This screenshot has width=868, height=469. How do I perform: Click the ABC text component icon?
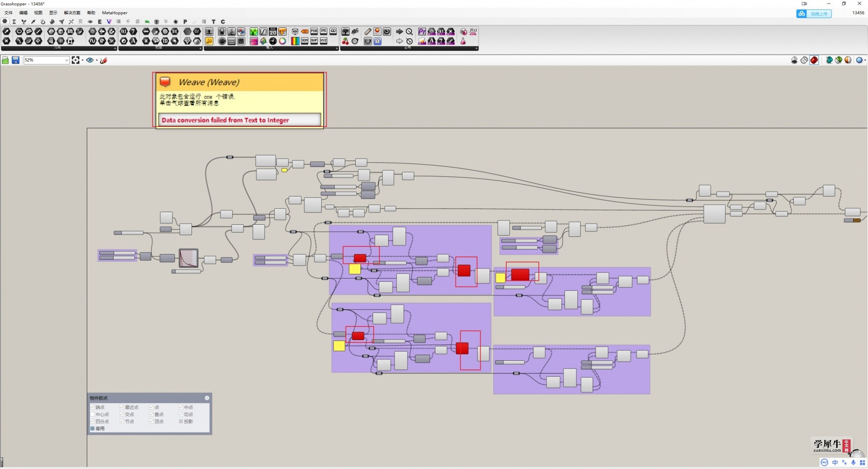click(x=355, y=31)
